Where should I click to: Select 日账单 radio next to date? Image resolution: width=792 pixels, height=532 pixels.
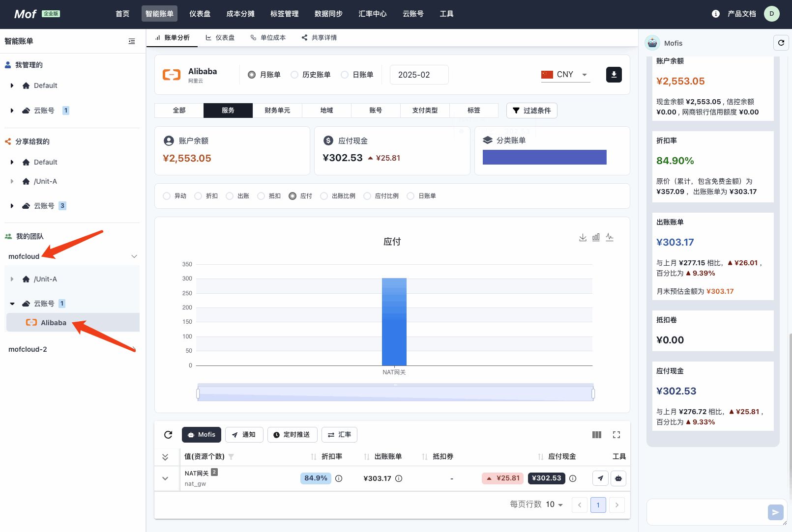point(345,75)
